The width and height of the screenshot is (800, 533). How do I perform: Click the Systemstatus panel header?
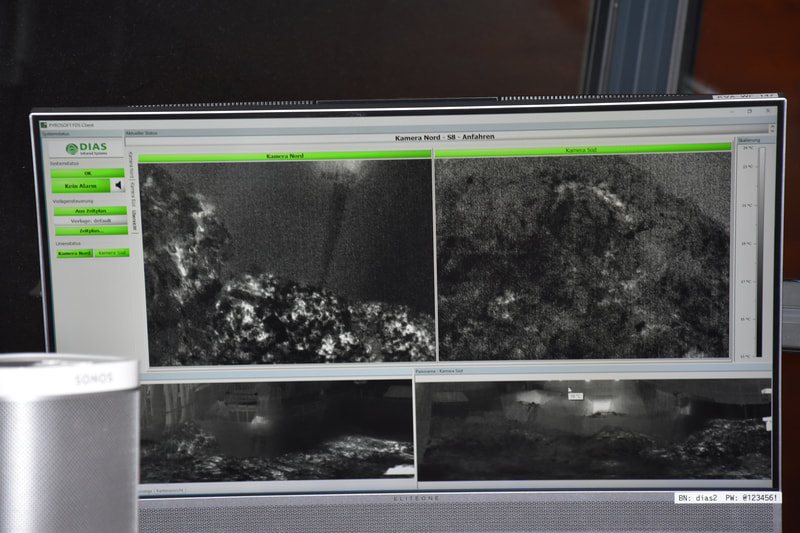[x=54, y=134]
